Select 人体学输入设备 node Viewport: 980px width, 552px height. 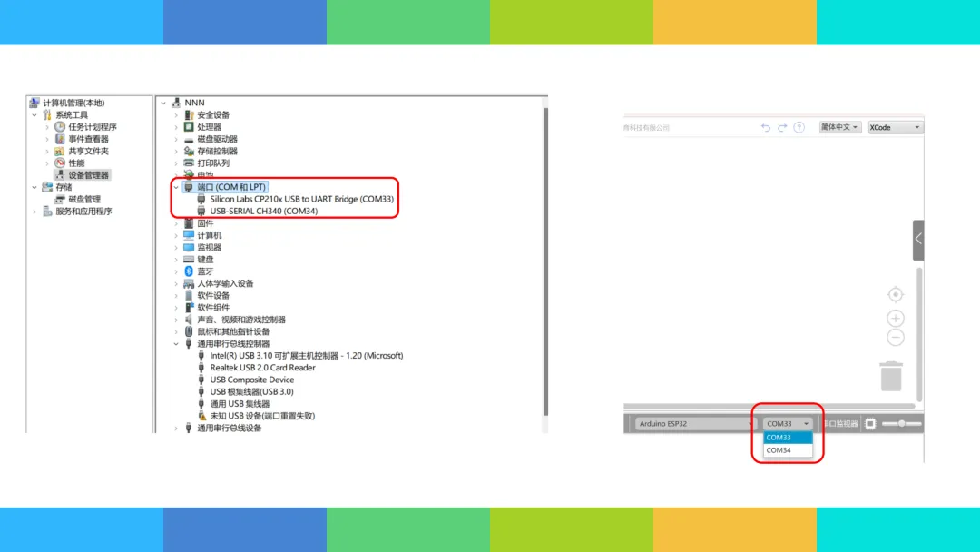pyautogui.click(x=225, y=284)
